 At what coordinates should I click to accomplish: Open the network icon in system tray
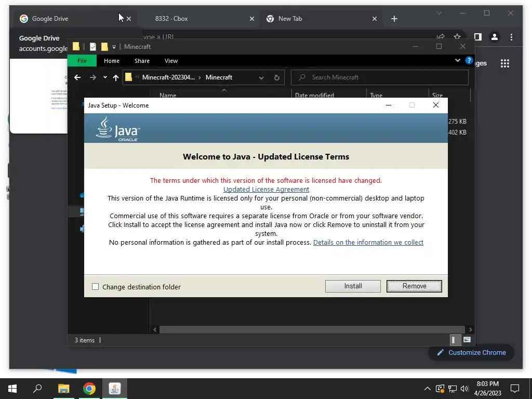coord(453,389)
